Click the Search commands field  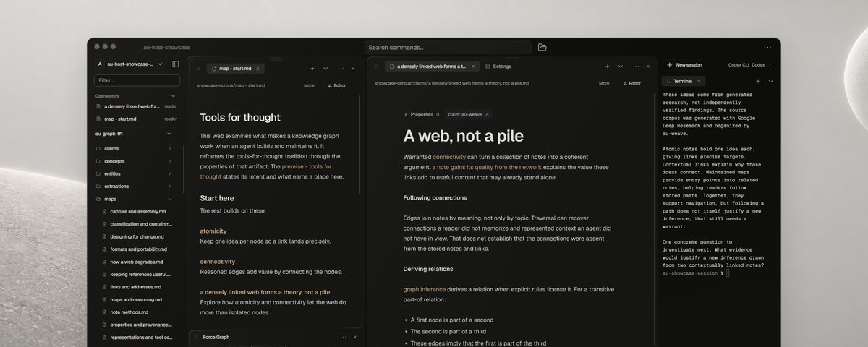[x=448, y=47]
